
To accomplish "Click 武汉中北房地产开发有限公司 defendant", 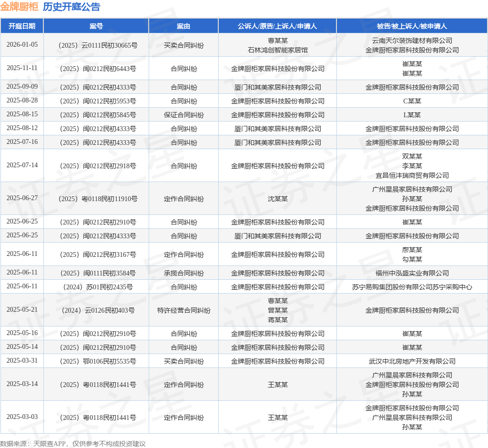I will [412, 361].
